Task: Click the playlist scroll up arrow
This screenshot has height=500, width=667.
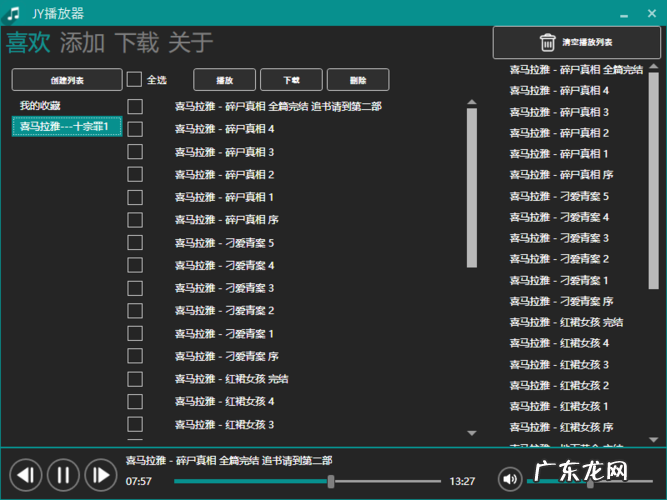Action: coord(654,66)
